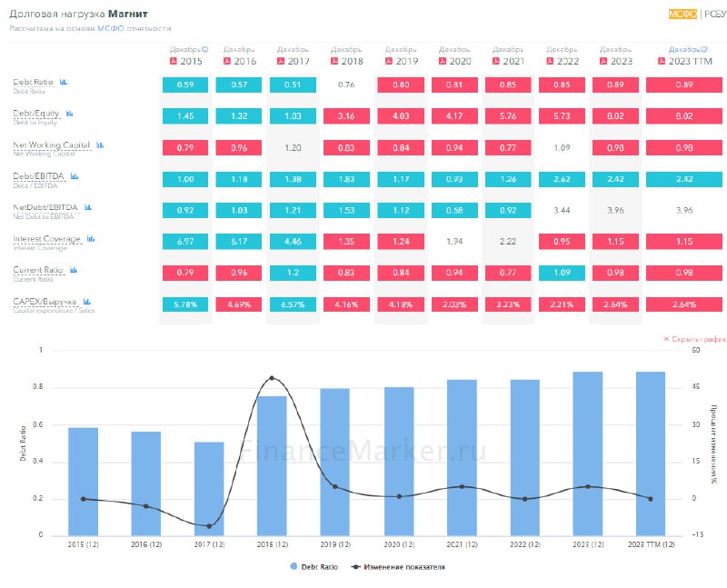Open the Interest Coverage metric label
Image resolution: width=727 pixels, height=588 pixels.
pyautogui.click(x=47, y=239)
